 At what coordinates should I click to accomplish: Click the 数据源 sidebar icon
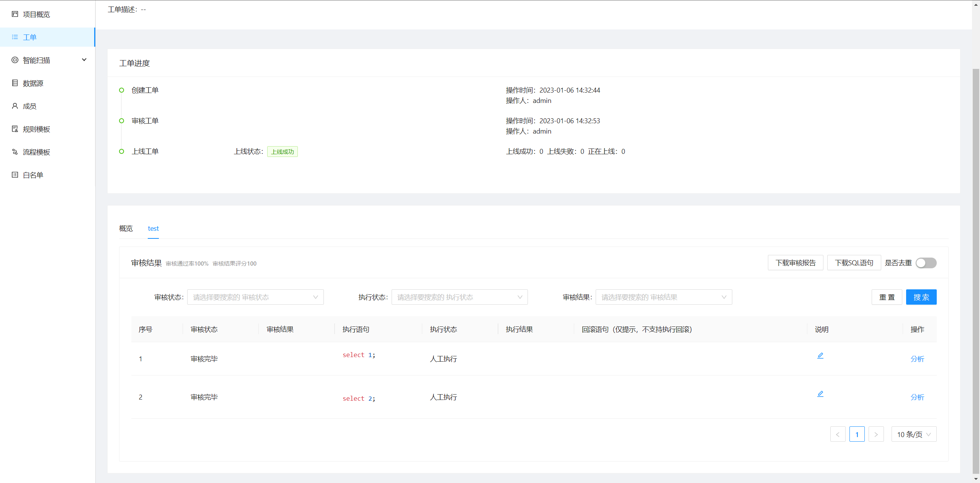click(15, 83)
